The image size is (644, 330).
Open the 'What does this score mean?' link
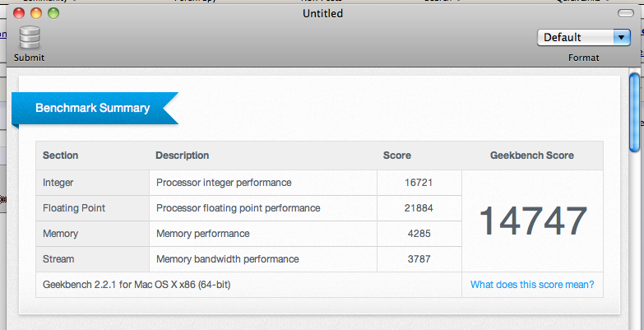click(x=531, y=285)
